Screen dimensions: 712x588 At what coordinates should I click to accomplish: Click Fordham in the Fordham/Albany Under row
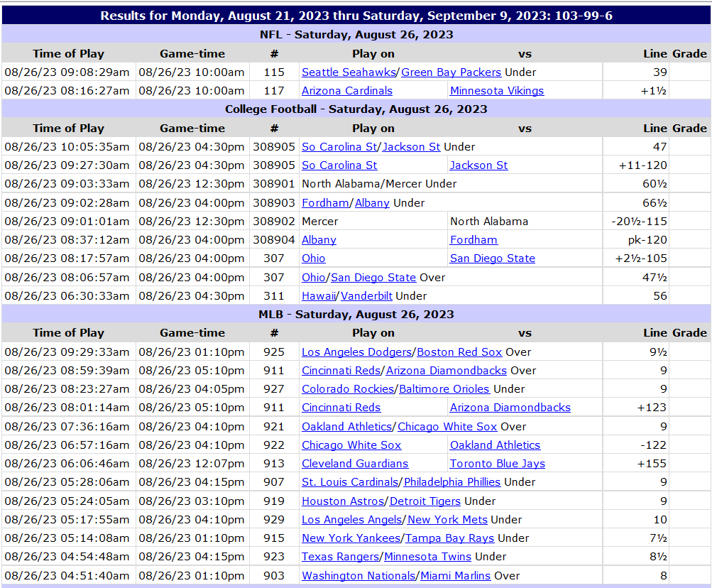325,202
